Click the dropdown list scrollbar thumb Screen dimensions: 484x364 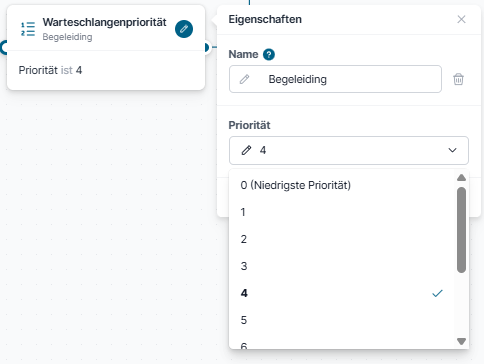click(x=461, y=230)
